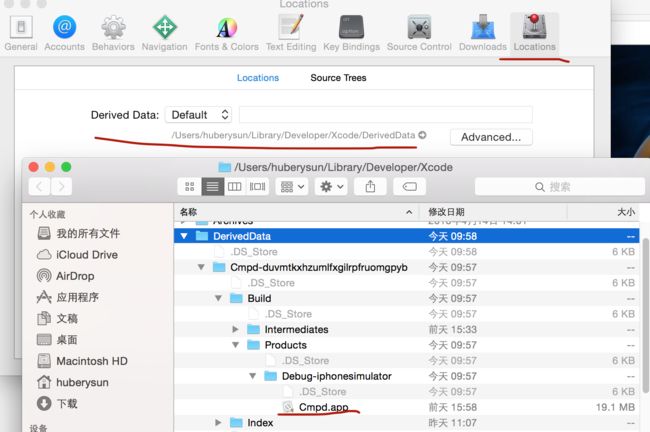Screen dimensions: 650x432
Task: Switch to the Locations tab
Action: tap(258, 78)
